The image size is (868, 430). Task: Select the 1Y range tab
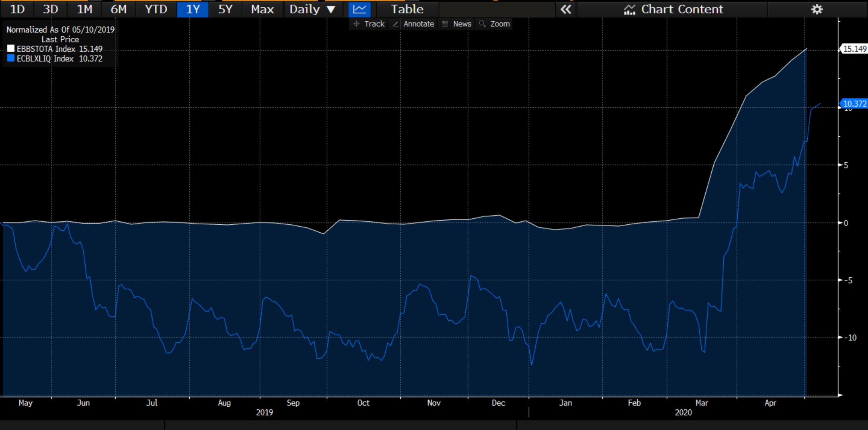coord(193,9)
